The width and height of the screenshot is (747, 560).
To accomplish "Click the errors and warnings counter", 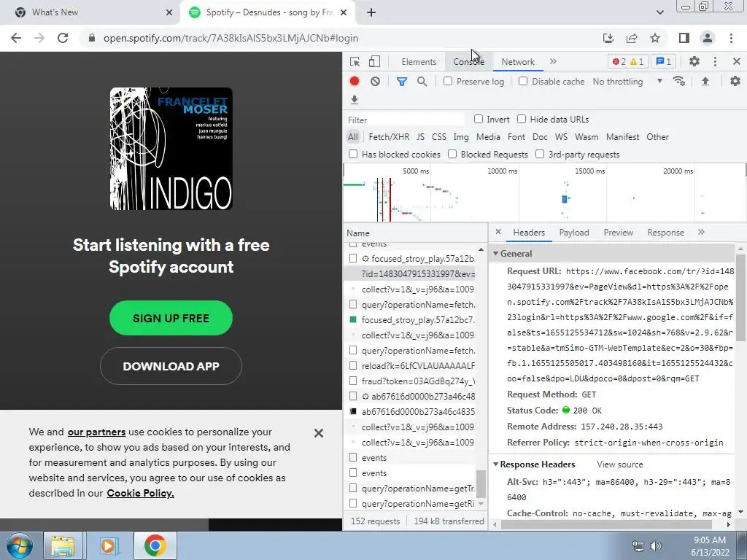I will [x=628, y=61].
